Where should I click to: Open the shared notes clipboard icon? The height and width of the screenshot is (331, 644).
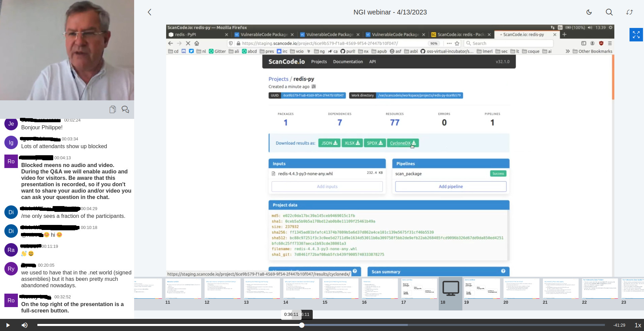point(113,109)
